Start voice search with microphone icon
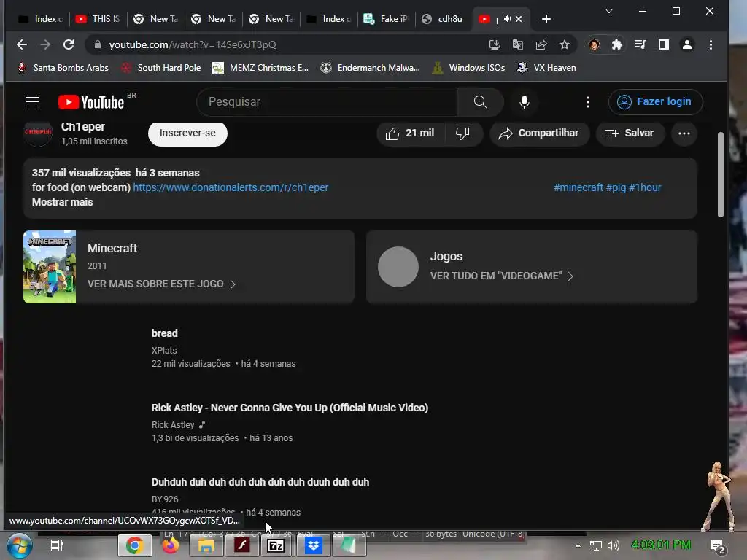The width and height of the screenshot is (747, 560). [x=524, y=102]
